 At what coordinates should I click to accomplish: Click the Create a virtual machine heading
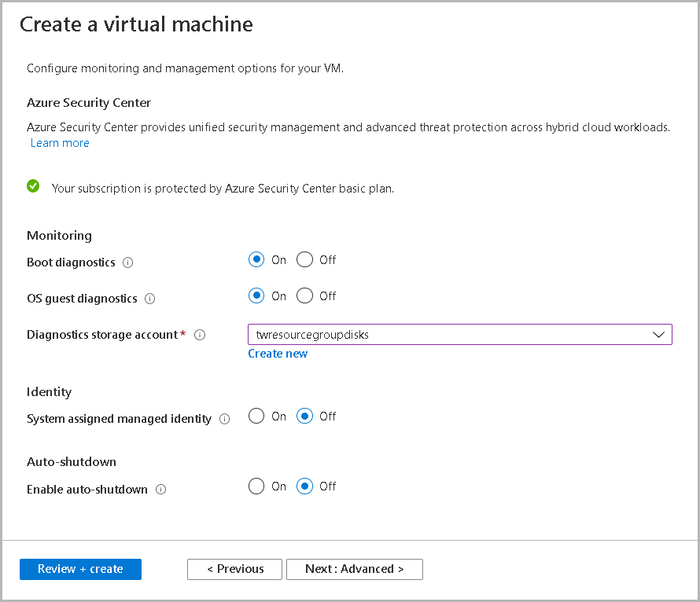pos(136,24)
